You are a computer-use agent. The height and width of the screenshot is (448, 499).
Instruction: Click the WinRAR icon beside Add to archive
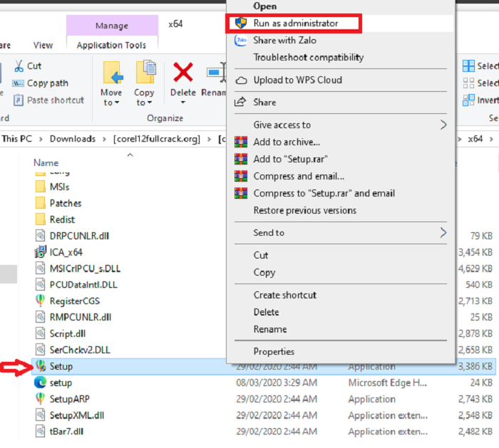241,142
